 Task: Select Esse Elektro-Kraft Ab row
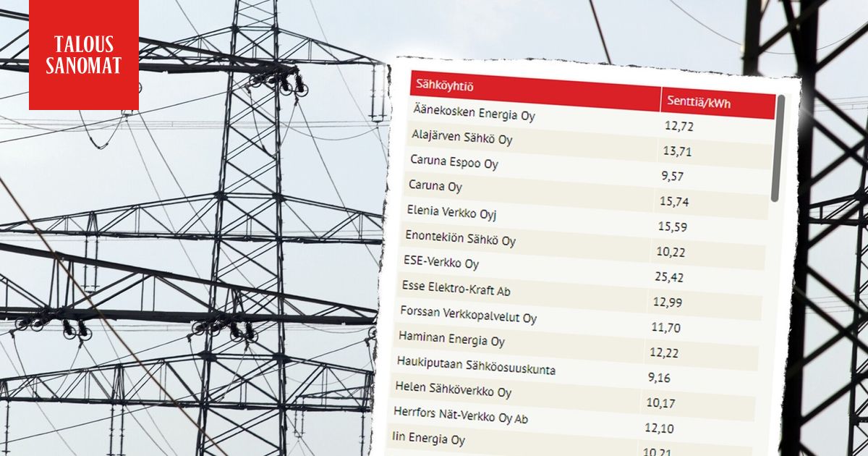pyautogui.click(x=456, y=288)
